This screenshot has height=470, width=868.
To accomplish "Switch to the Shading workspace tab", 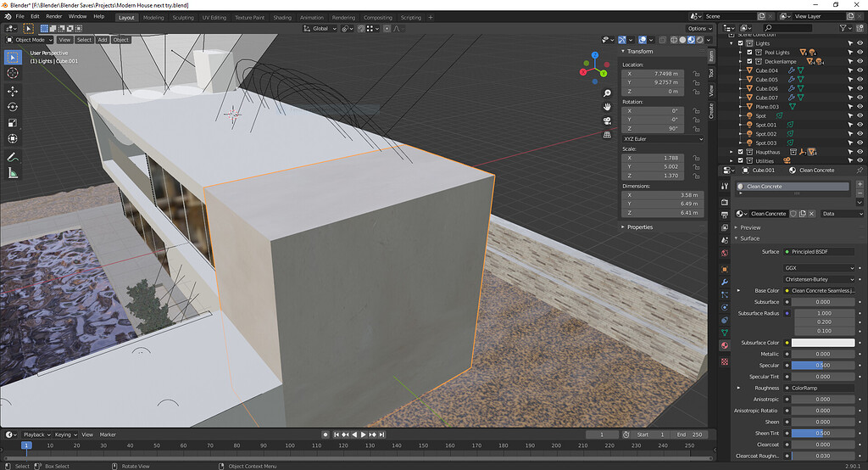I will (281, 17).
